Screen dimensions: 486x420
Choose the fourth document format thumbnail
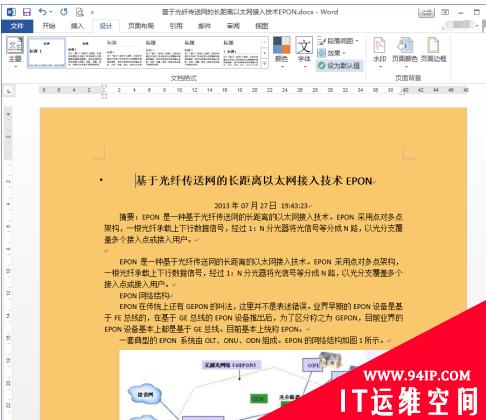click(163, 53)
